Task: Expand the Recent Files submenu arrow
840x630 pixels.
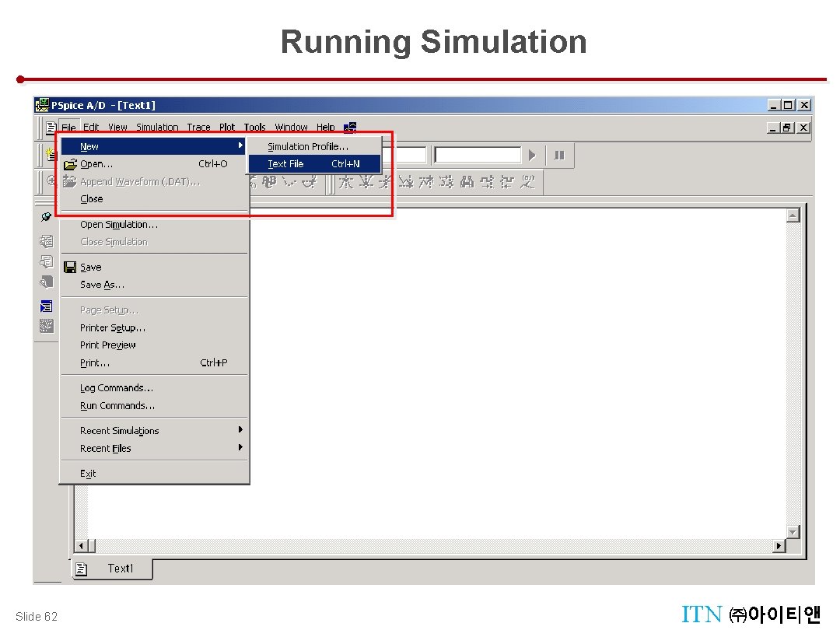Action: 240,447
